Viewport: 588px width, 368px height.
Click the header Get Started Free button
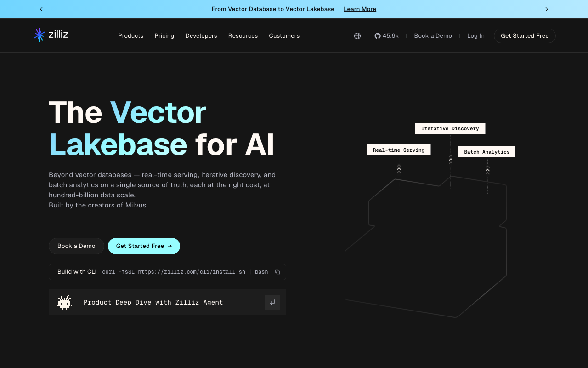(x=525, y=36)
